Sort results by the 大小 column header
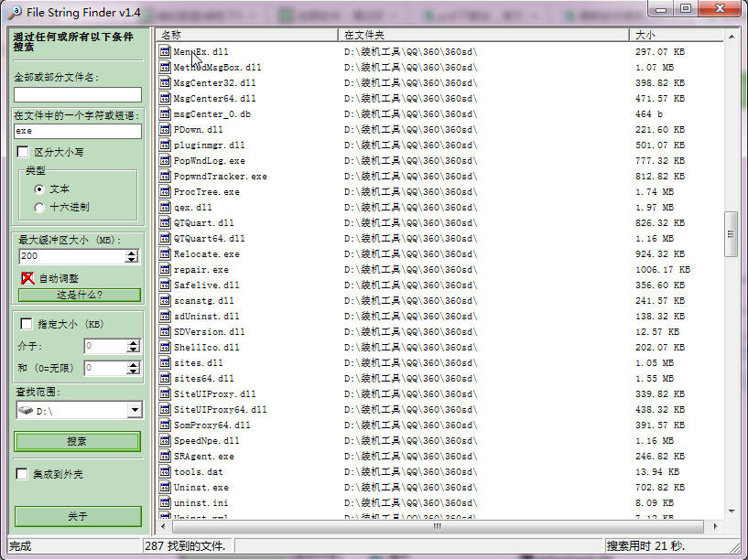 678,35
